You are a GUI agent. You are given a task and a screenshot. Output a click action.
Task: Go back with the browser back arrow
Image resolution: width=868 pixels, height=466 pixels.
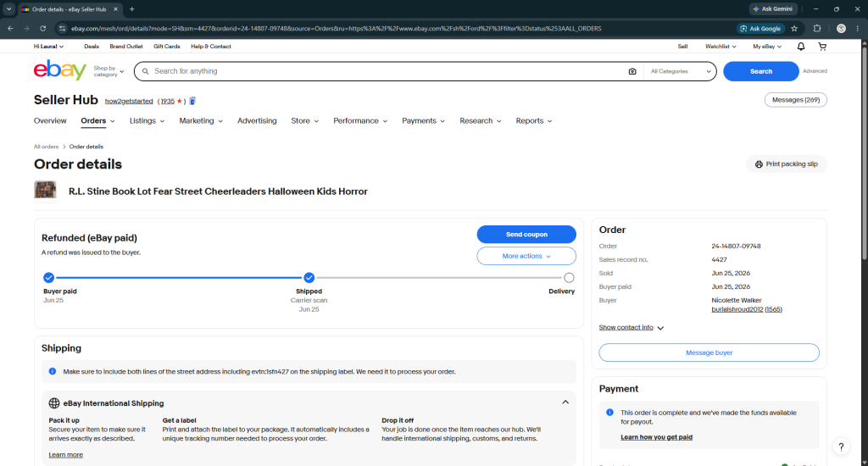click(10, 28)
